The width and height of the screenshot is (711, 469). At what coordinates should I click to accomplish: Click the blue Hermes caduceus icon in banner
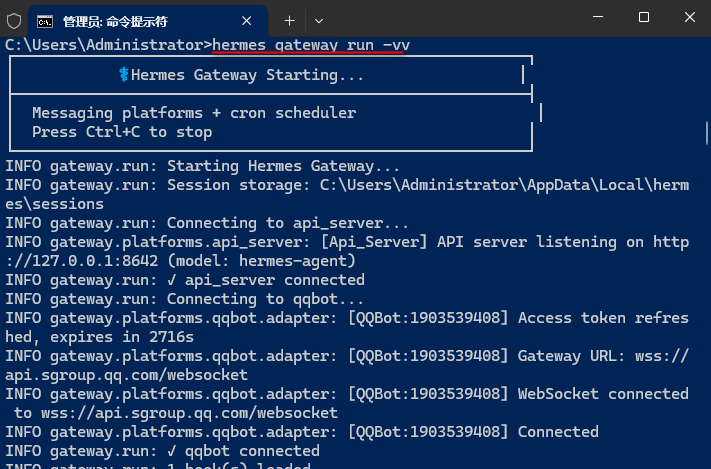pos(124,75)
